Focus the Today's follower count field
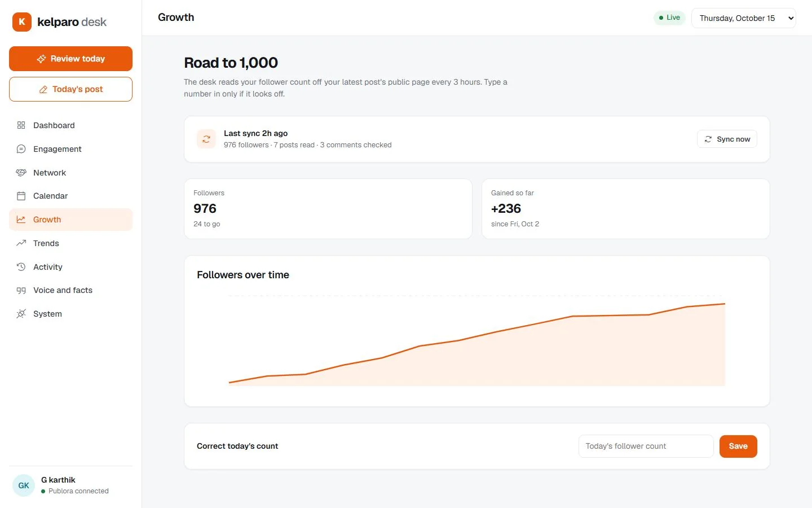812x508 pixels. pyautogui.click(x=646, y=446)
